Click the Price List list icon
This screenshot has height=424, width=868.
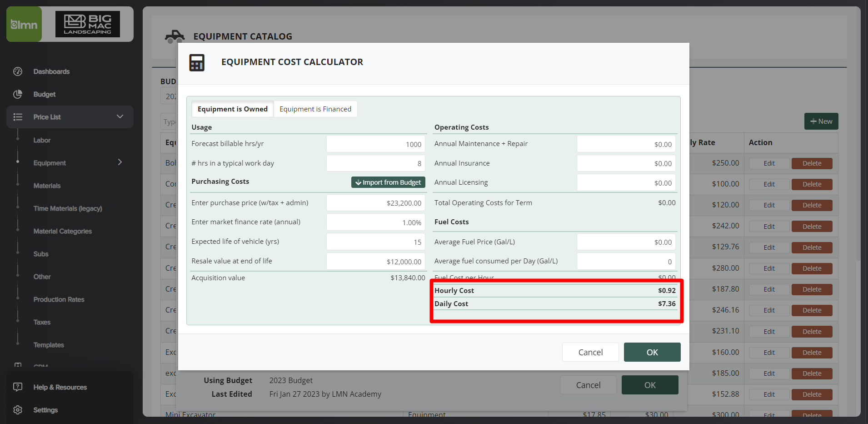click(18, 117)
